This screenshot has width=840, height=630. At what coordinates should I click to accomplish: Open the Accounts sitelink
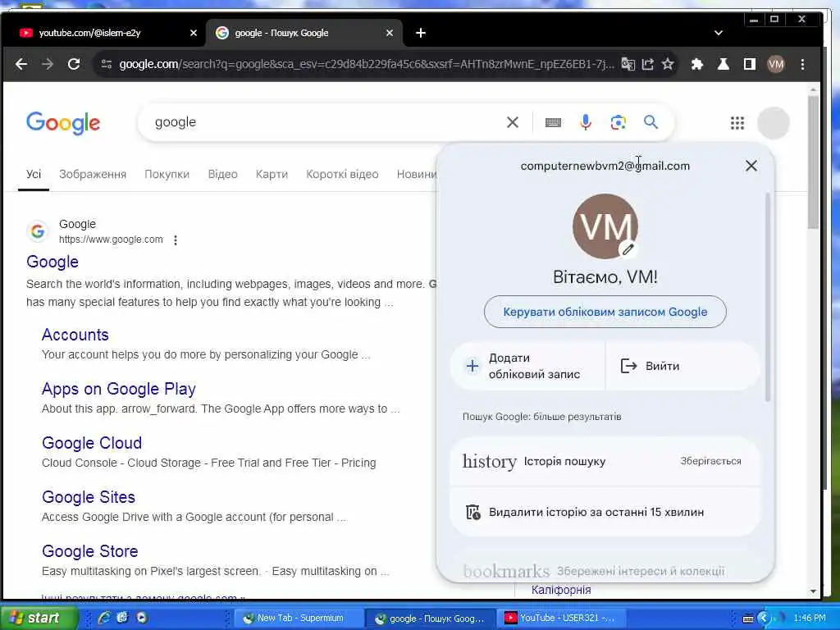(75, 335)
